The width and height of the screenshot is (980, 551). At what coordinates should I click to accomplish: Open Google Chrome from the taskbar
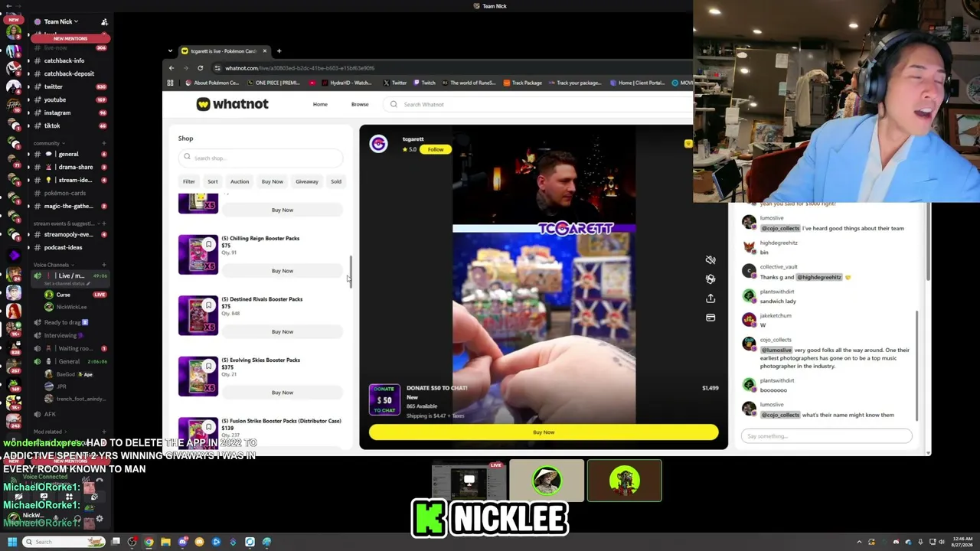(149, 542)
